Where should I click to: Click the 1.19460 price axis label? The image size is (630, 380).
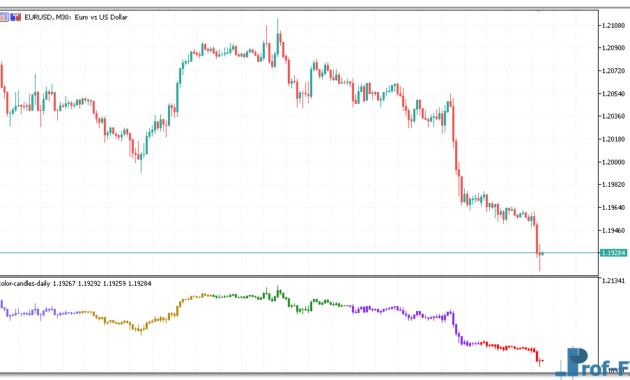(613, 230)
